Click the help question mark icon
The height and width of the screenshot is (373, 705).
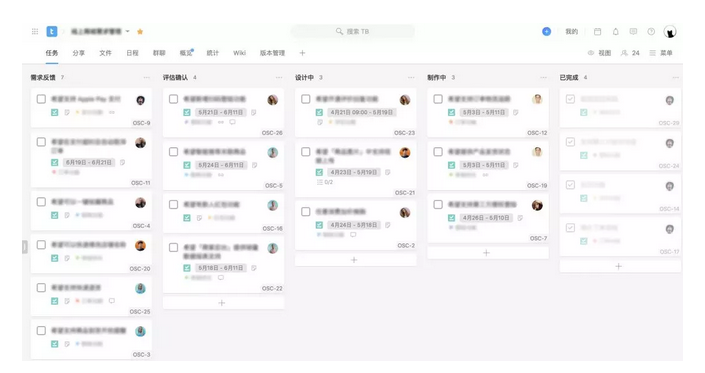click(x=651, y=31)
